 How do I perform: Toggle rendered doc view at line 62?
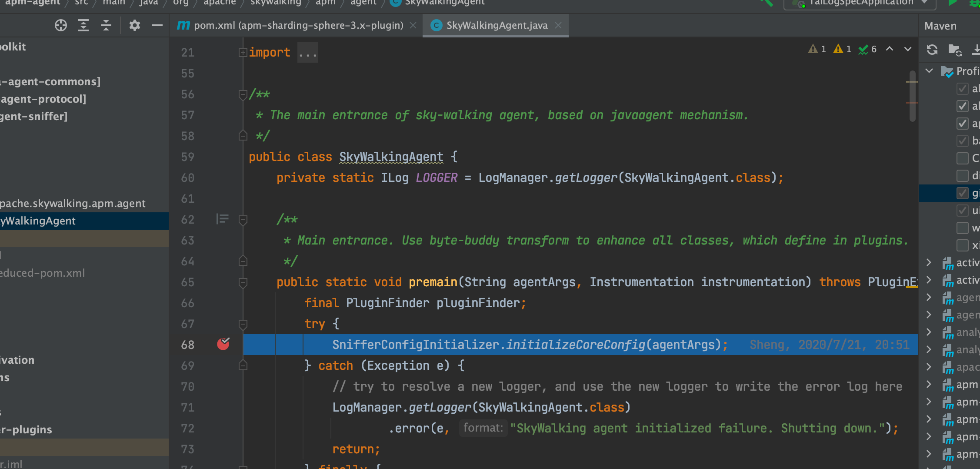[x=222, y=219]
